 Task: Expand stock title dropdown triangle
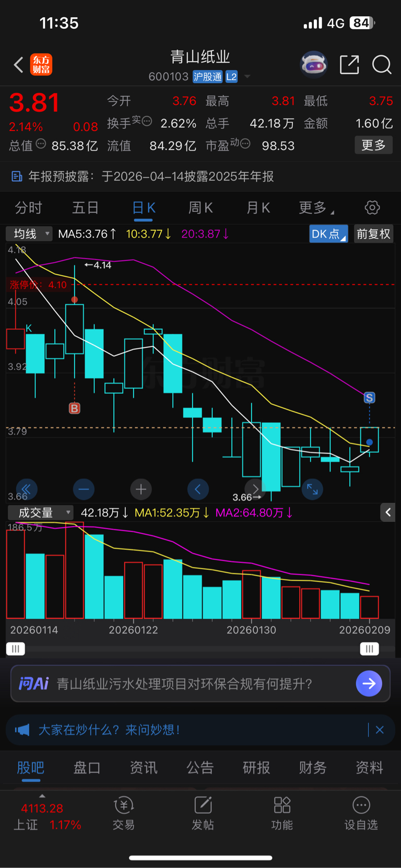pos(247,77)
